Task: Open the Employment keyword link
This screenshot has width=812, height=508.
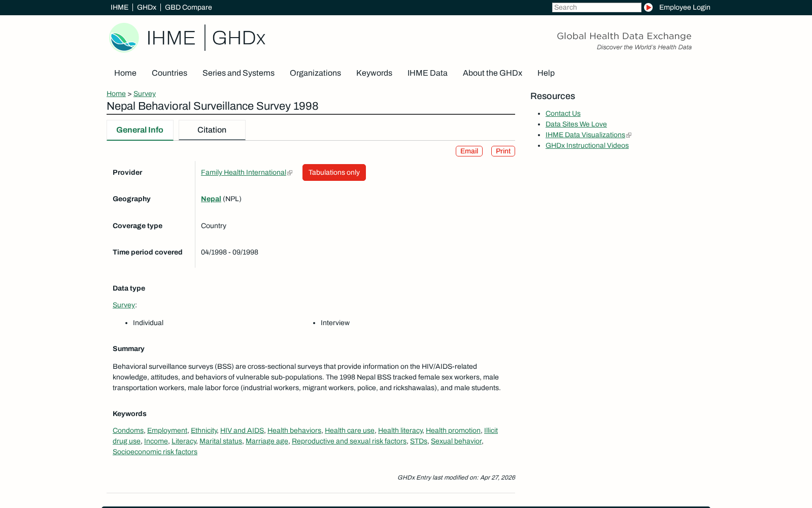Action: pyautogui.click(x=167, y=431)
